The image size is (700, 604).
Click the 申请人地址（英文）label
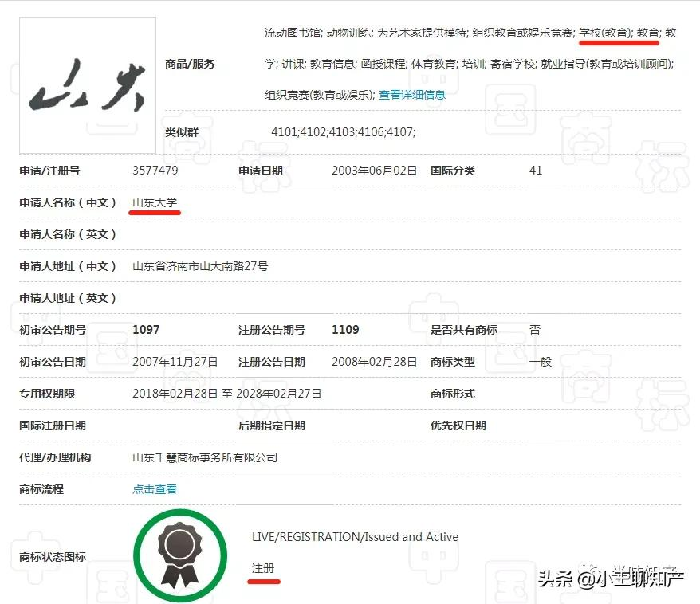click(x=68, y=298)
